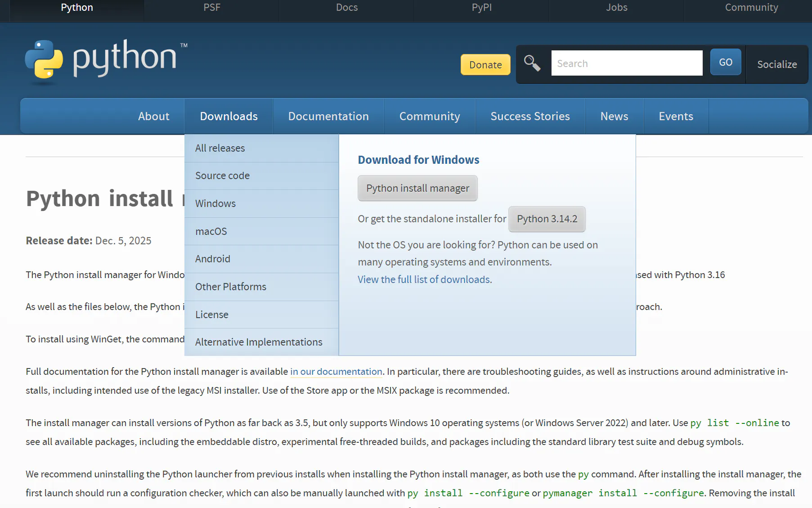View Alternative Implementations
The width and height of the screenshot is (812, 508).
tap(259, 342)
